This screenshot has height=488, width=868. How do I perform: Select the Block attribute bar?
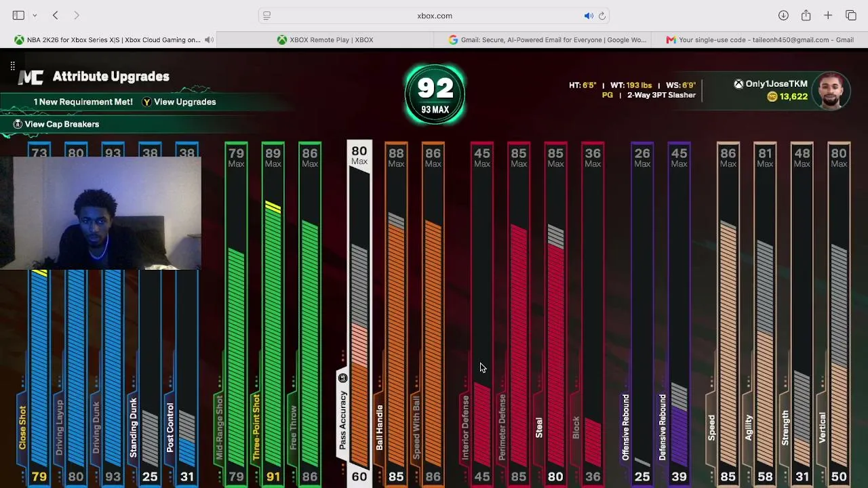(x=593, y=314)
